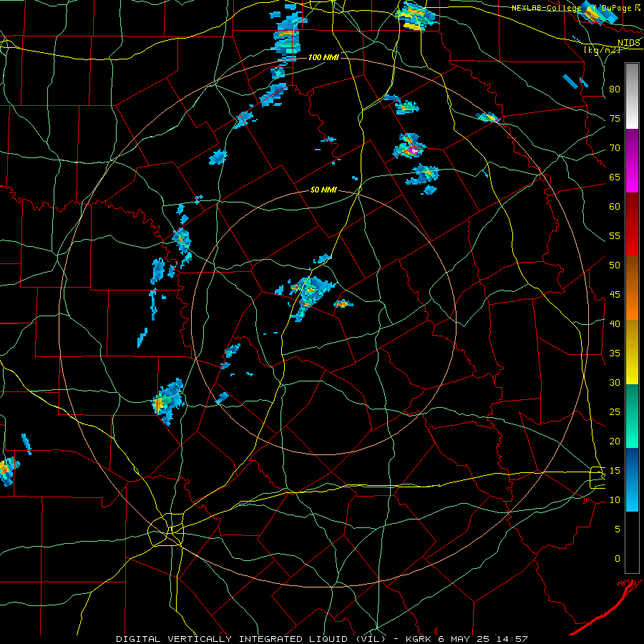
Task: Click the 50 NMI range ring label
Action: 323,190
